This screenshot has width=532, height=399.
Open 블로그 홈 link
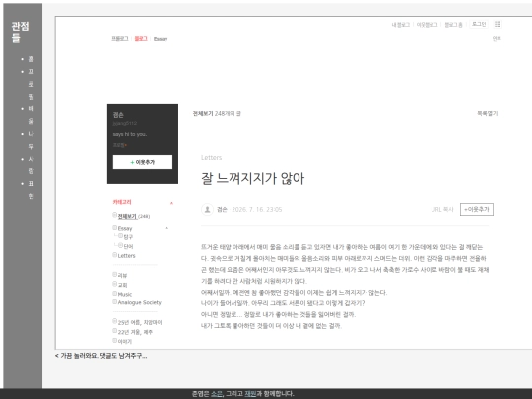(453, 25)
